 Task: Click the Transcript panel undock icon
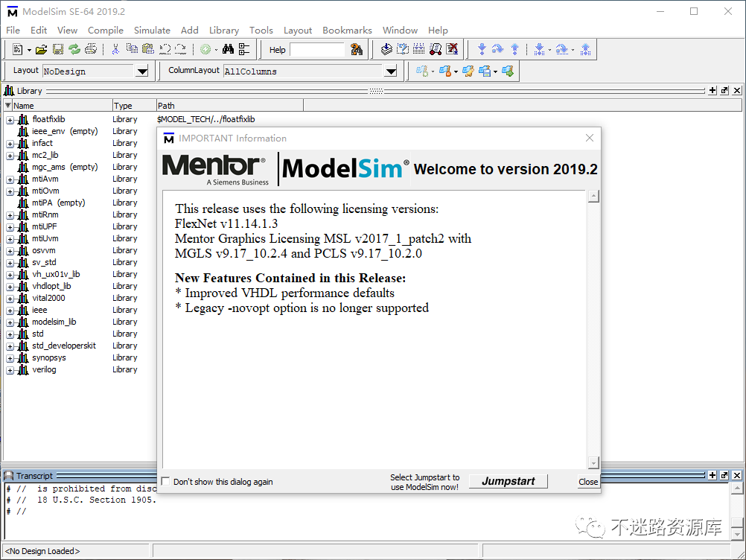tap(724, 475)
